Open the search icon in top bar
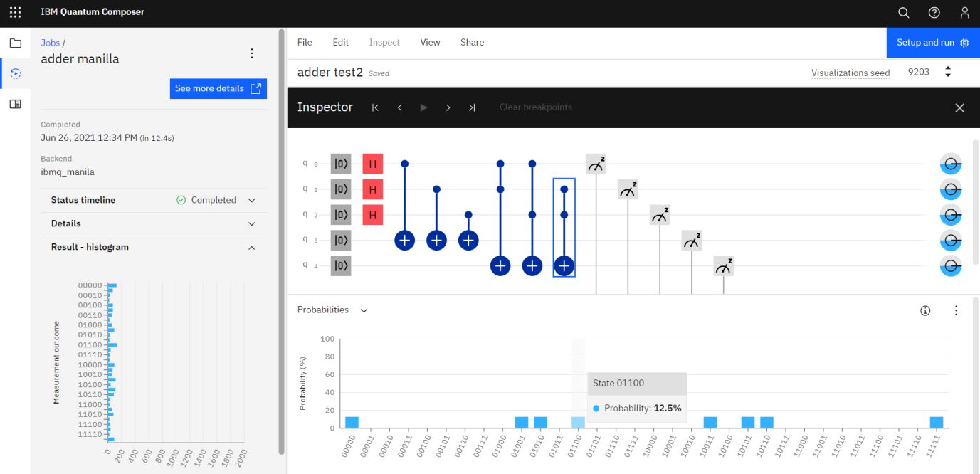Screen dimensions: 980x474 [x=903, y=13]
